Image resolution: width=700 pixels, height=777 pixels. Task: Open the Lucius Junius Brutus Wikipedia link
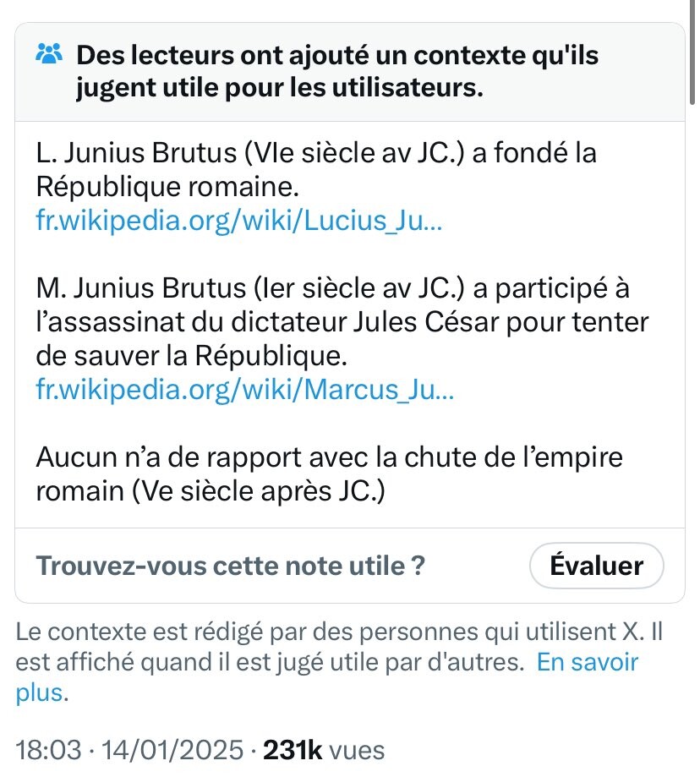pos(238,220)
